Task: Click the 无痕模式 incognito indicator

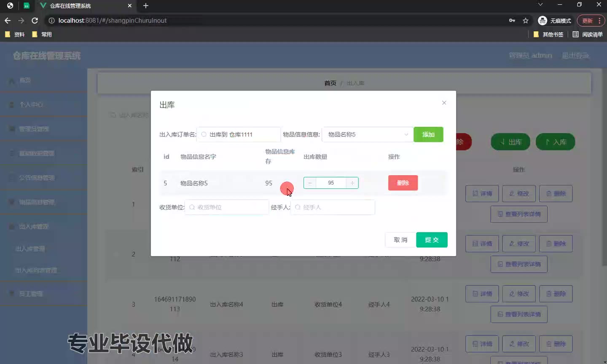Action: click(555, 21)
